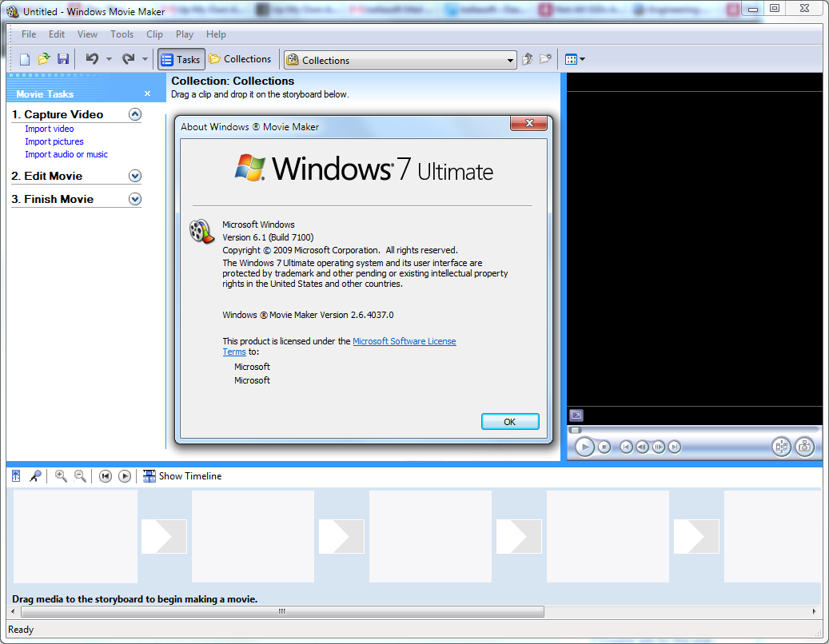Expand the Edit Movie section
Image resolution: width=829 pixels, height=644 pixels.
[x=135, y=176]
